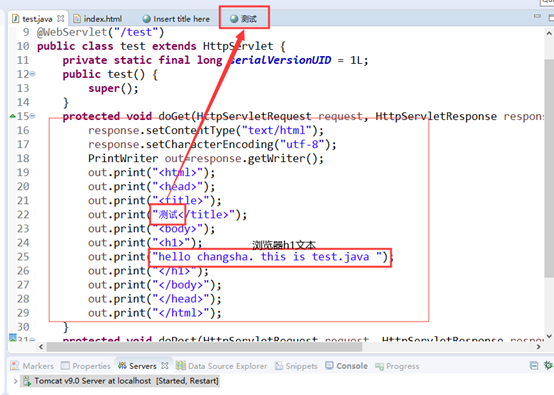This screenshot has width=554, height=395.
Task: Expand the Tomcat v9.0 Server entry
Action: coord(15,381)
